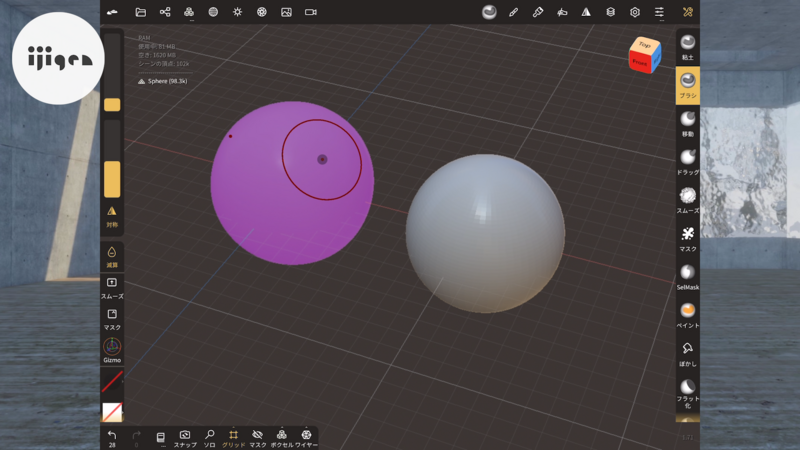
Task: Adjust the brush radius slider
Action: [112, 72]
